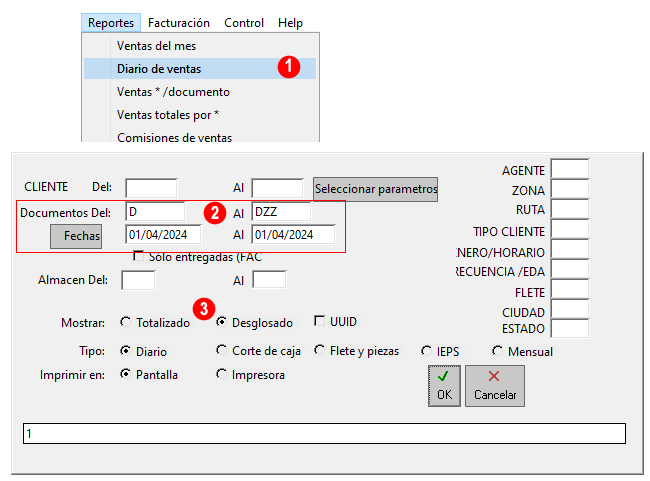The width and height of the screenshot is (650, 481).
Task: Select the Totalizado radio option
Action: point(125,322)
